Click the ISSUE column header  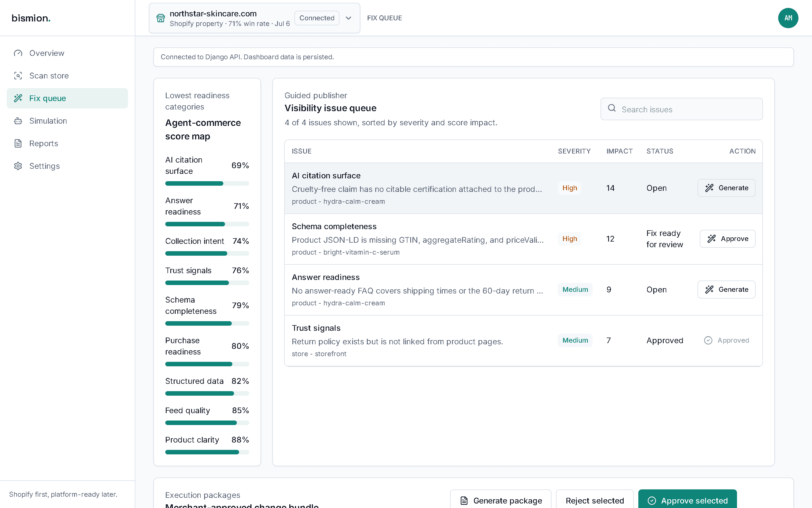point(301,151)
